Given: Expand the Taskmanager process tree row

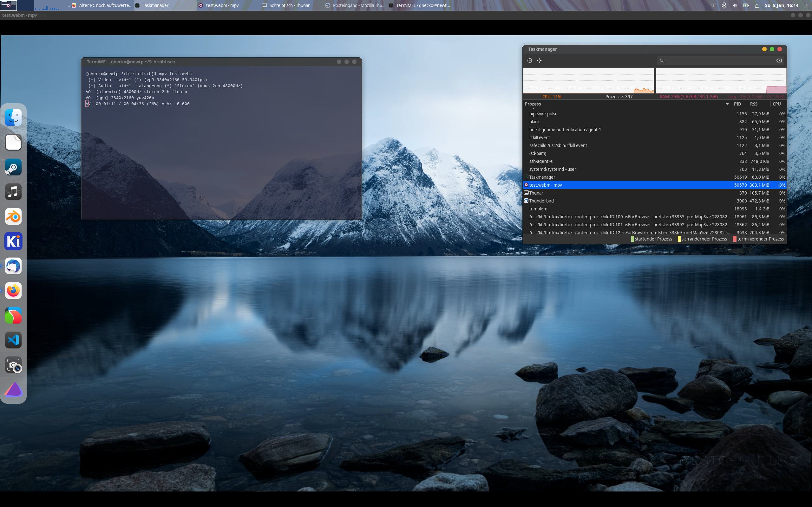Looking at the screenshot, I should coord(526,177).
